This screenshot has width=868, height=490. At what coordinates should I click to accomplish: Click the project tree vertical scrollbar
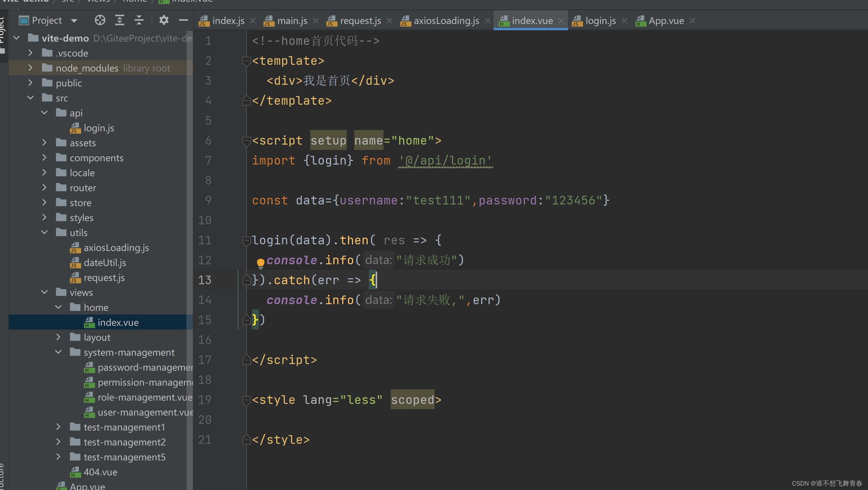190,236
